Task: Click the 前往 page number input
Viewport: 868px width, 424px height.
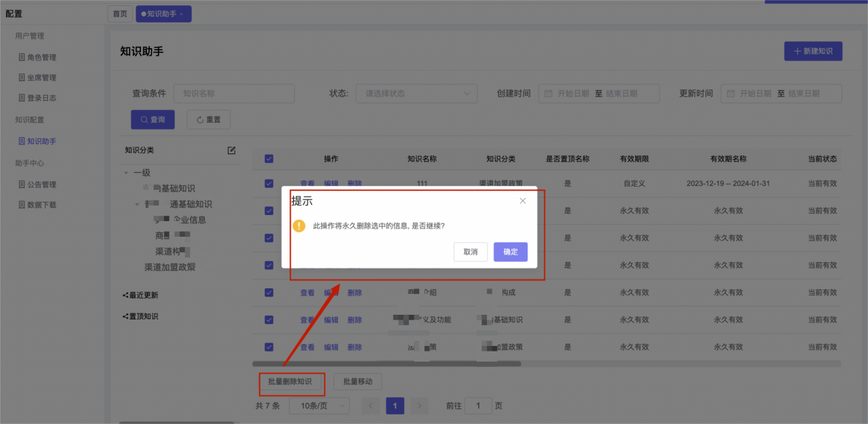Action: tap(479, 406)
